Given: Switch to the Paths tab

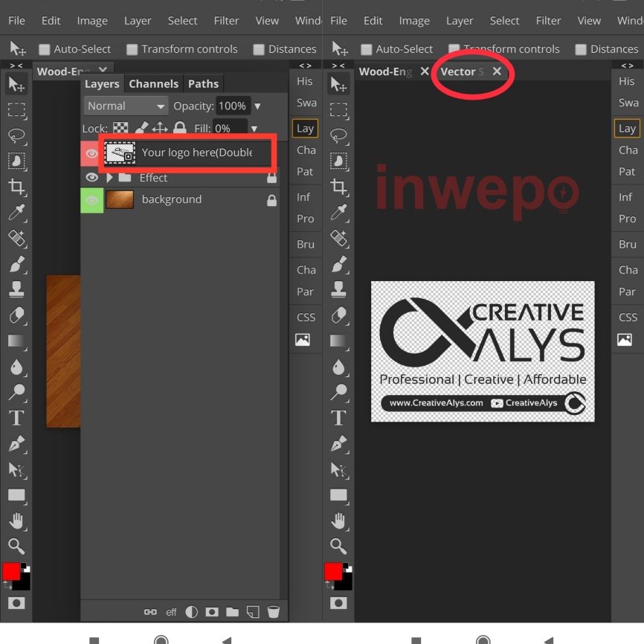Looking at the screenshot, I should (203, 84).
